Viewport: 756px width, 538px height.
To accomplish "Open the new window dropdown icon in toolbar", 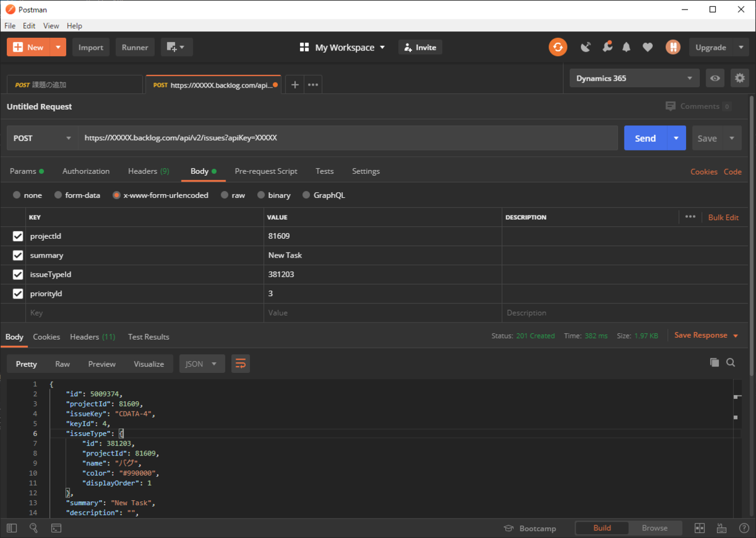I will click(x=176, y=47).
